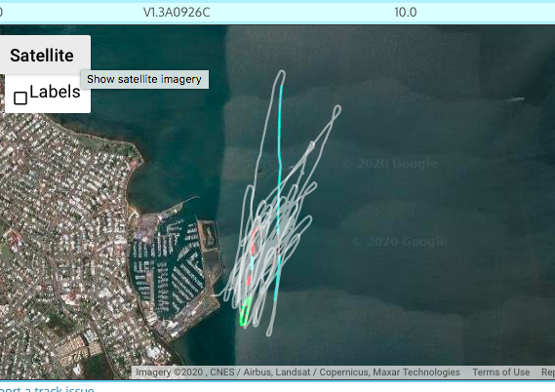Click the northernmost gray track loop tip
The width and height of the screenshot is (555, 392).
click(x=281, y=73)
